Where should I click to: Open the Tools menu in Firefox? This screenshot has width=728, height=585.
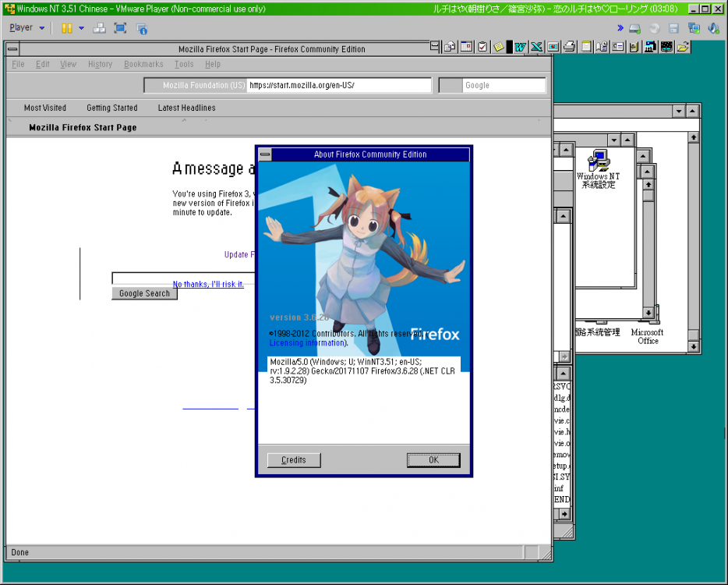pyautogui.click(x=184, y=65)
